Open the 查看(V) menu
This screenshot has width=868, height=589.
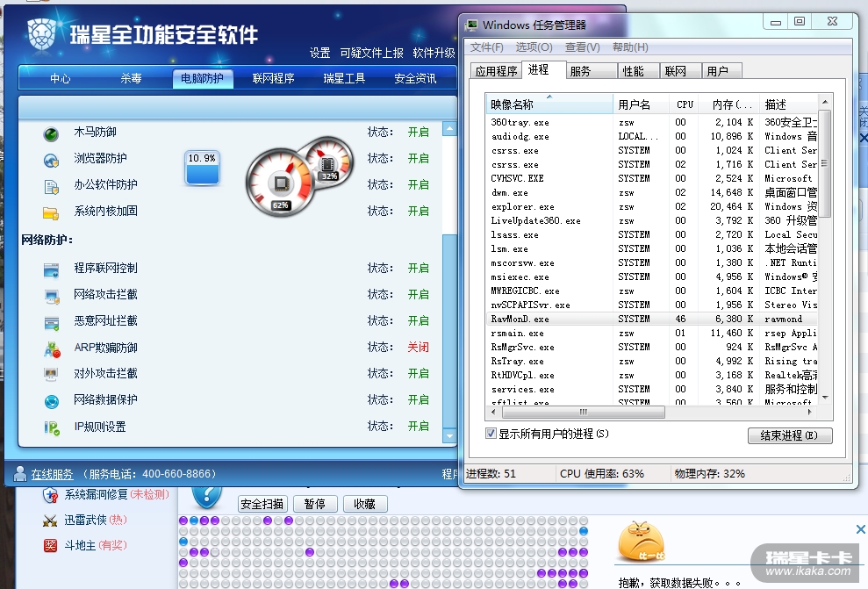click(x=583, y=47)
